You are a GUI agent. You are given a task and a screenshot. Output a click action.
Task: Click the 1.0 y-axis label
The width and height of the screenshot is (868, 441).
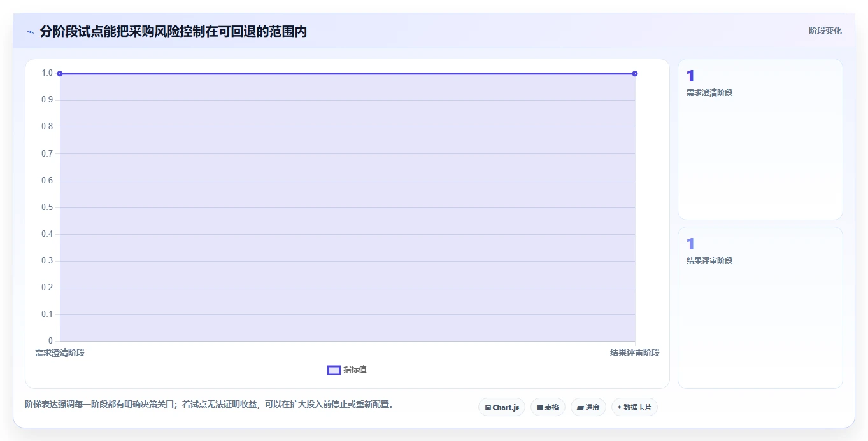(x=47, y=73)
